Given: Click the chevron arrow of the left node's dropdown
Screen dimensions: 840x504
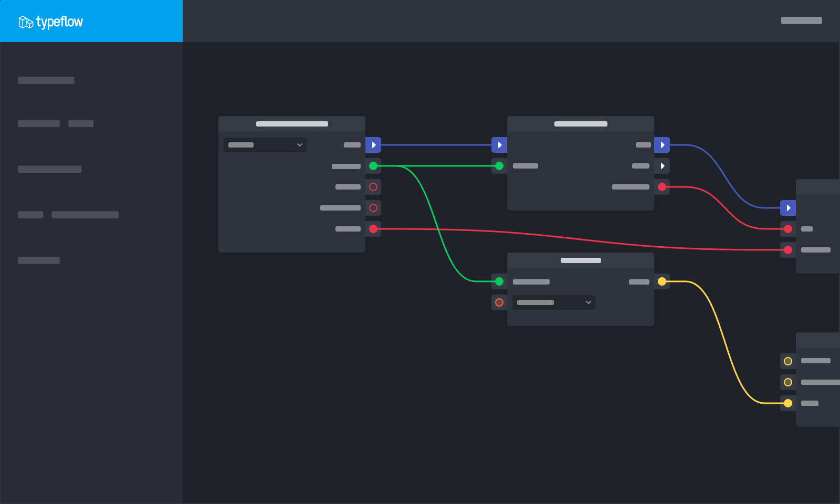Looking at the screenshot, I should tap(300, 145).
